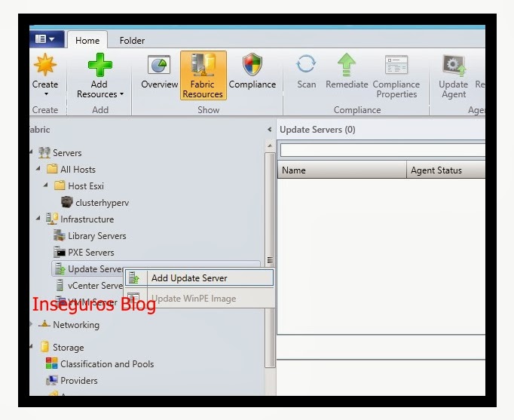Expand the Networking tree node

(x=32, y=325)
